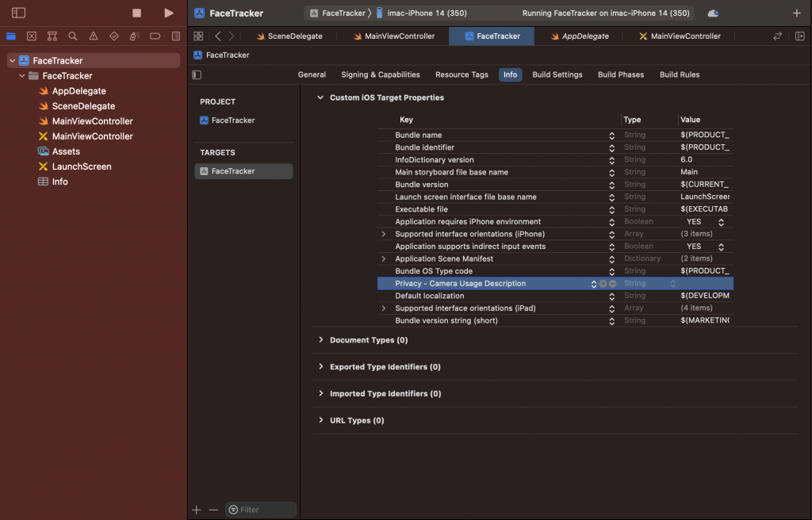The height and width of the screenshot is (520, 812).
Task: Click the plus button to add target
Action: (x=197, y=510)
